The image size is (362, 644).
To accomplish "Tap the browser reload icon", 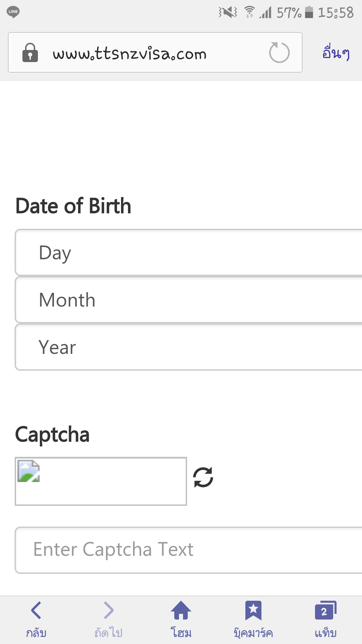I will click(x=279, y=53).
